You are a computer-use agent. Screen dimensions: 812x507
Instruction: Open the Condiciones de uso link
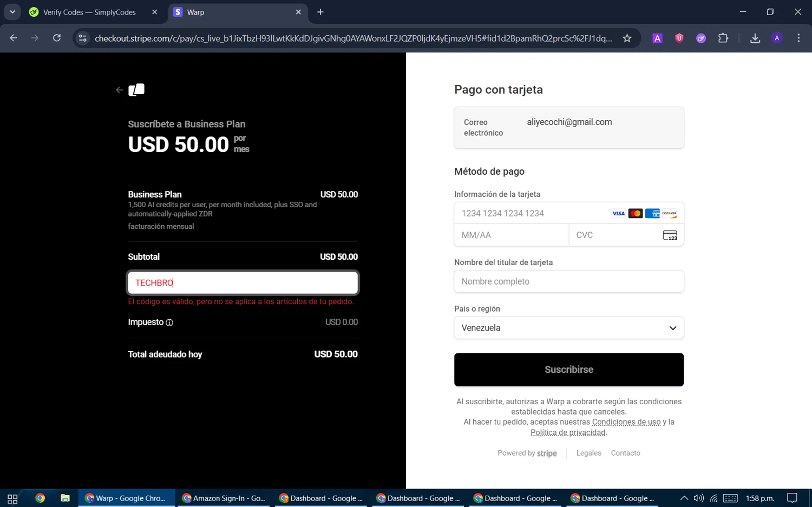coord(626,422)
